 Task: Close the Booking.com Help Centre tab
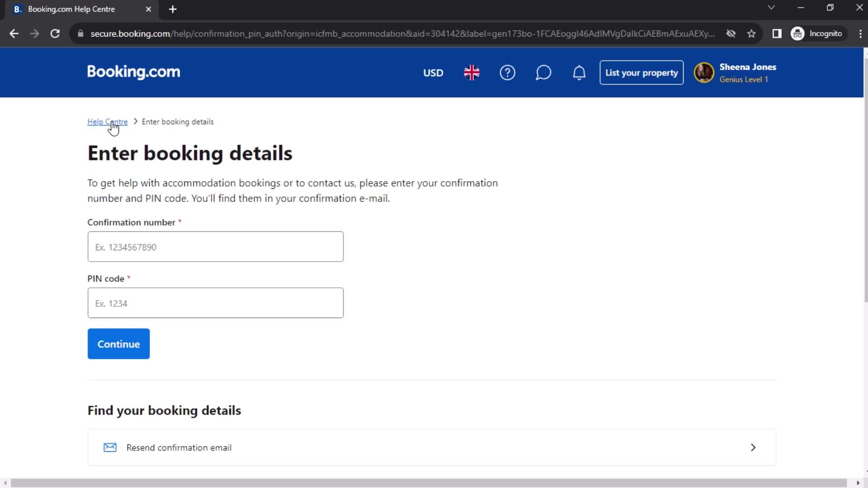pyautogui.click(x=148, y=9)
